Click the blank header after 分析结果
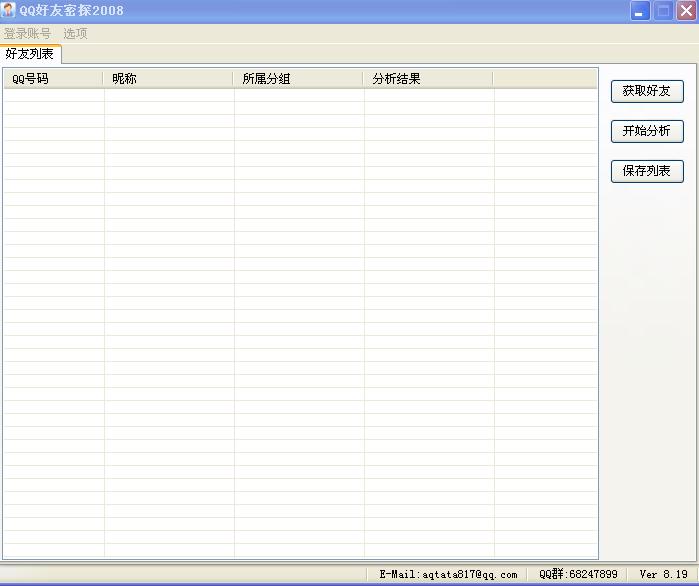 tap(544, 79)
